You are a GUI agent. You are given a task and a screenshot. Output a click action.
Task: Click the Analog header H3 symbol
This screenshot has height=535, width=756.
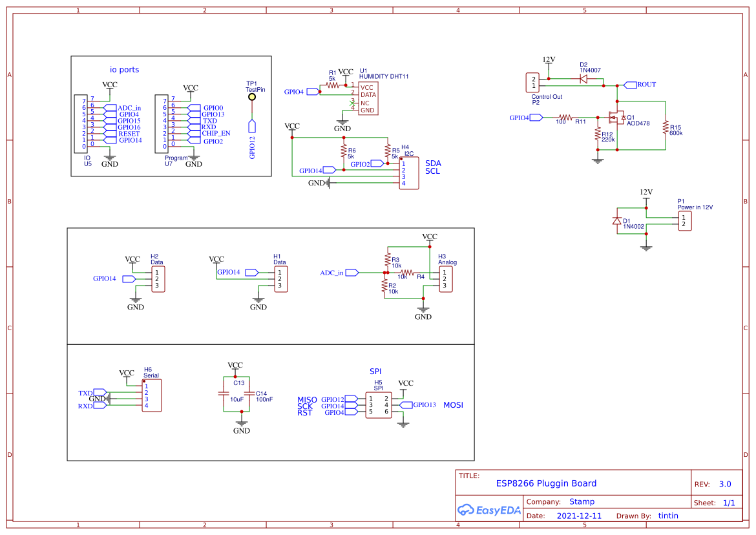pyautogui.click(x=446, y=279)
